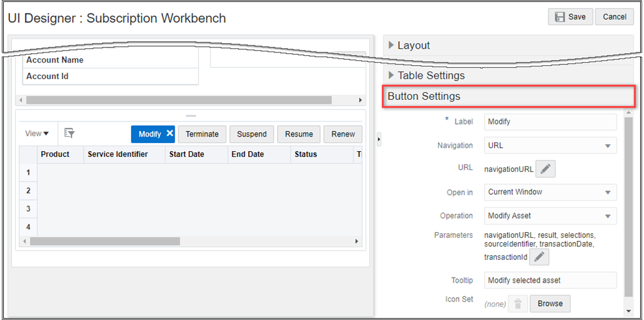Click the Browse button for Icon Set
This screenshot has width=644, height=320.
(x=550, y=304)
